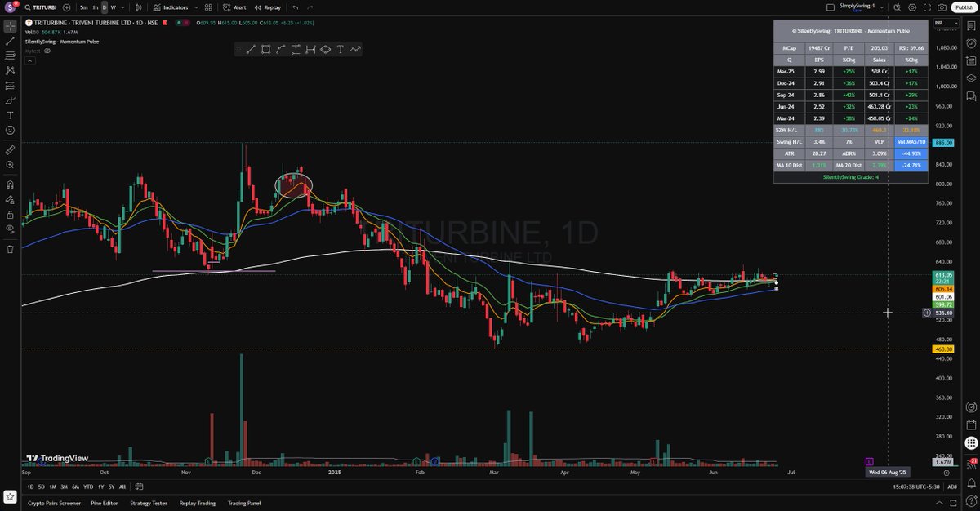Set range to 3M
This screenshot has width=980, height=511.
pos(64,487)
